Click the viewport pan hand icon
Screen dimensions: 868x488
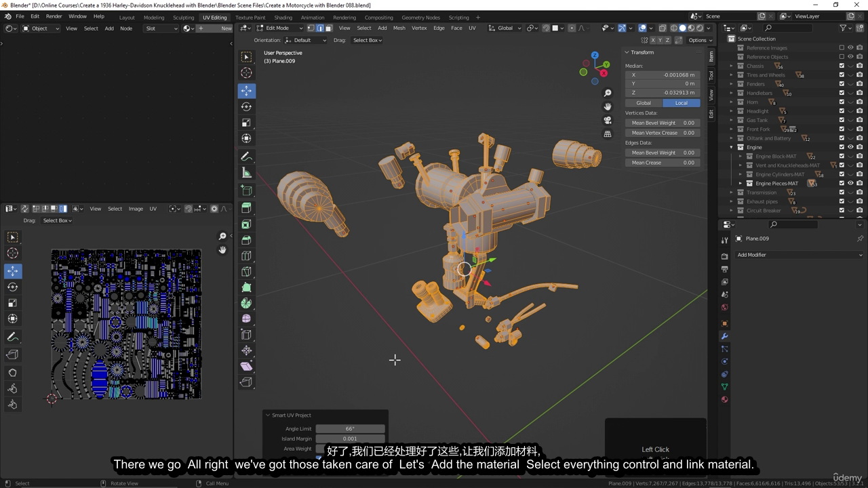(608, 106)
